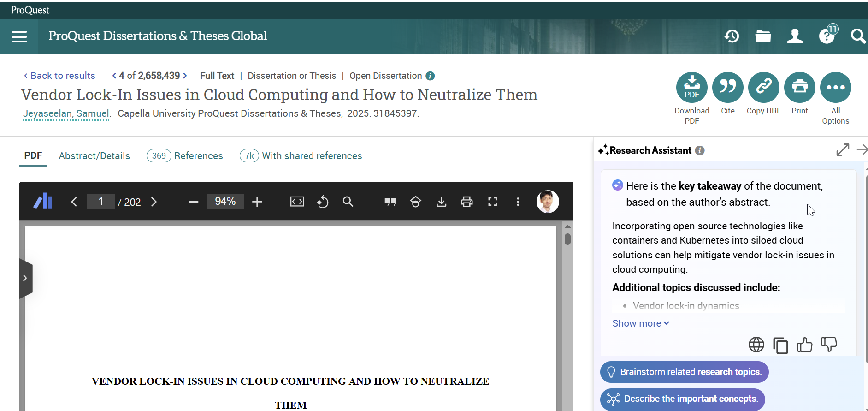Image resolution: width=868 pixels, height=411 pixels.
Task: Click the PDF page number field
Action: (x=100, y=202)
